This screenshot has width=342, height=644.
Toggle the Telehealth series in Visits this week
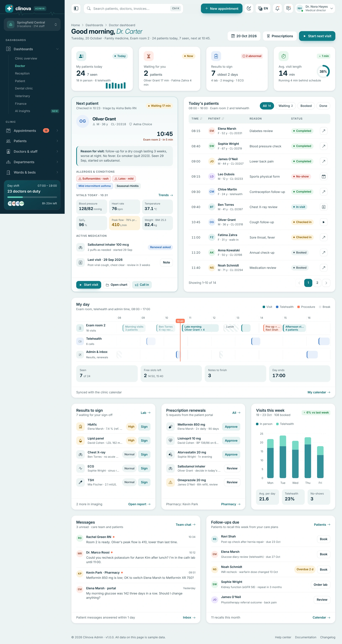[x=285, y=424]
